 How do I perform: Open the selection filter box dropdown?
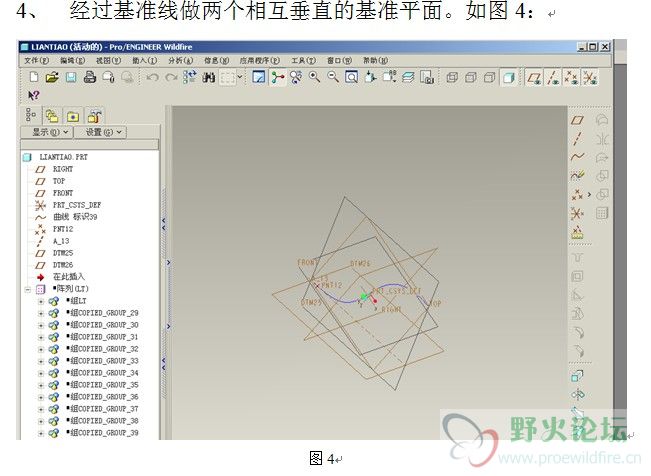(240, 77)
